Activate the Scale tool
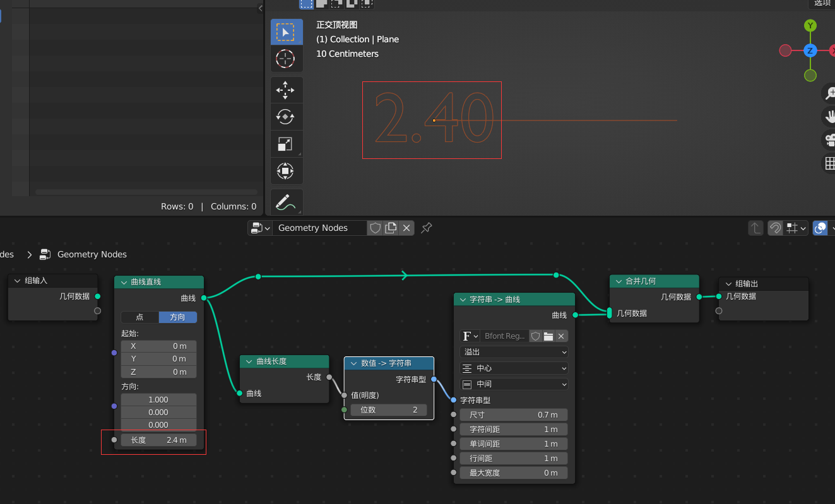Image resolution: width=835 pixels, height=504 pixels. [287, 144]
